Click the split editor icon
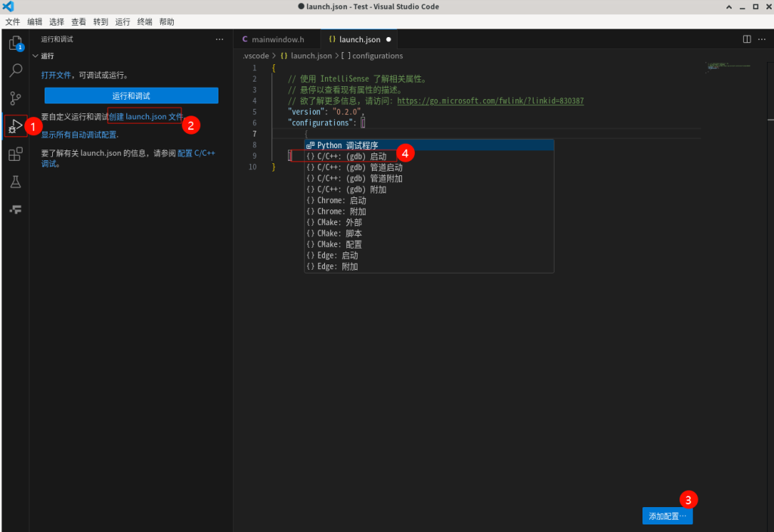The width and height of the screenshot is (774, 532). pyautogui.click(x=747, y=39)
